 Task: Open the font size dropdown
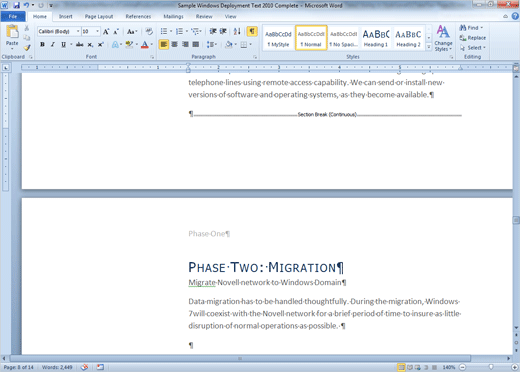[97, 31]
